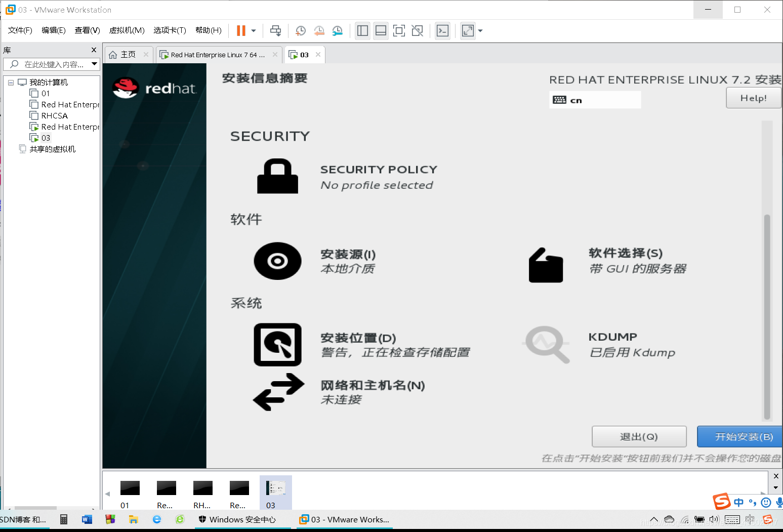Select the 03 thumbnail in thumbnail bar
Image resolution: width=783 pixels, height=532 pixels.
click(275, 493)
